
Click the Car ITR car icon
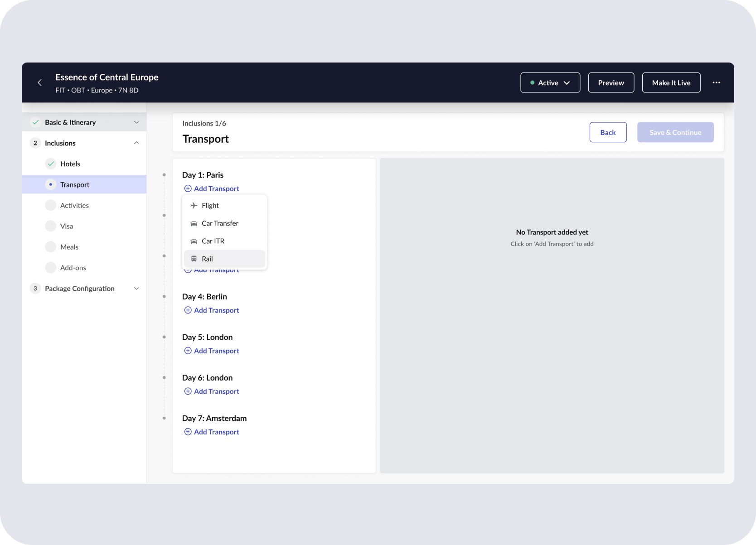coord(194,241)
